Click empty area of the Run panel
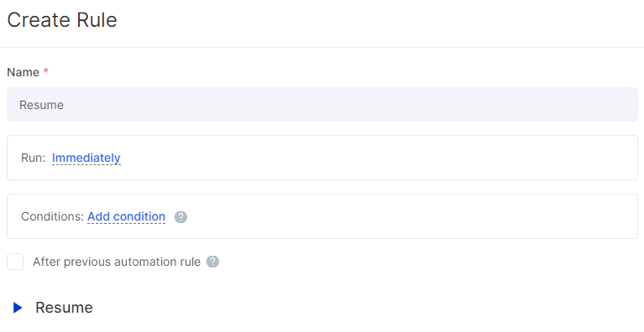 pyautogui.click(x=369, y=158)
